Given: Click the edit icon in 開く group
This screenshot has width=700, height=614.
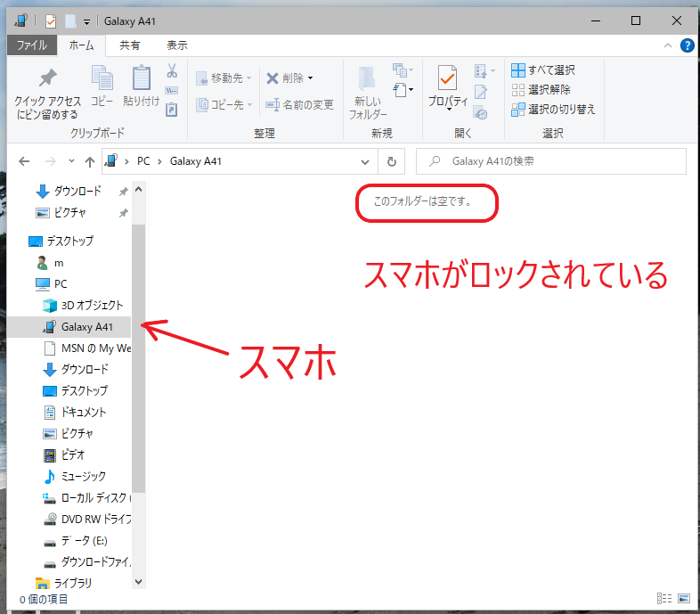Looking at the screenshot, I should pyautogui.click(x=481, y=92).
